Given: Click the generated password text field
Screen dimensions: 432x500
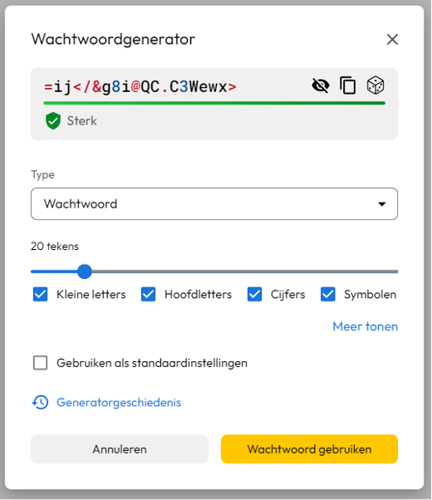Looking at the screenshot, I should tap(140, 87).
